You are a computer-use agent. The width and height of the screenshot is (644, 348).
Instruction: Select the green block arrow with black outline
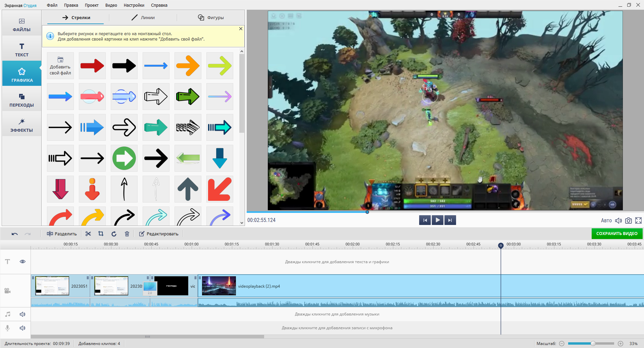click(188, 97)
